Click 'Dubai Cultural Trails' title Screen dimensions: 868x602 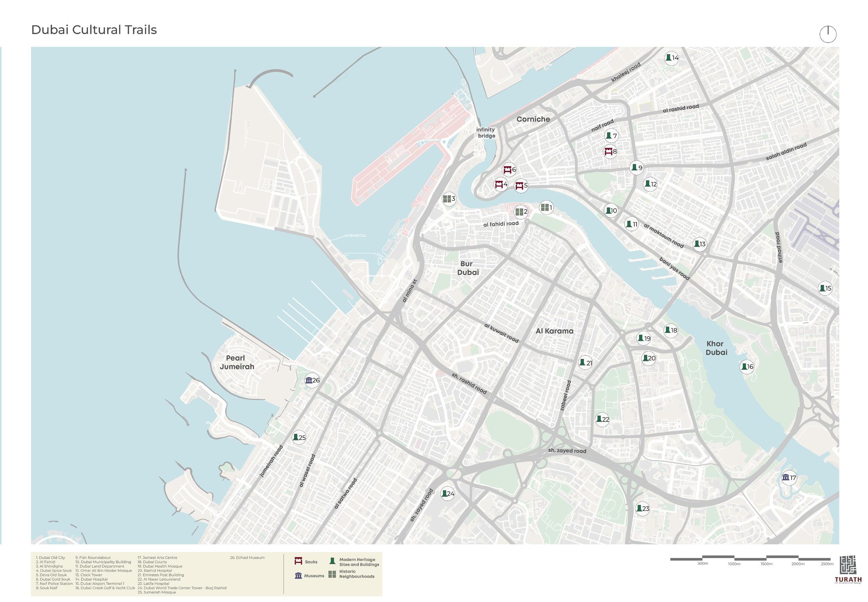(x=94, y=30)
